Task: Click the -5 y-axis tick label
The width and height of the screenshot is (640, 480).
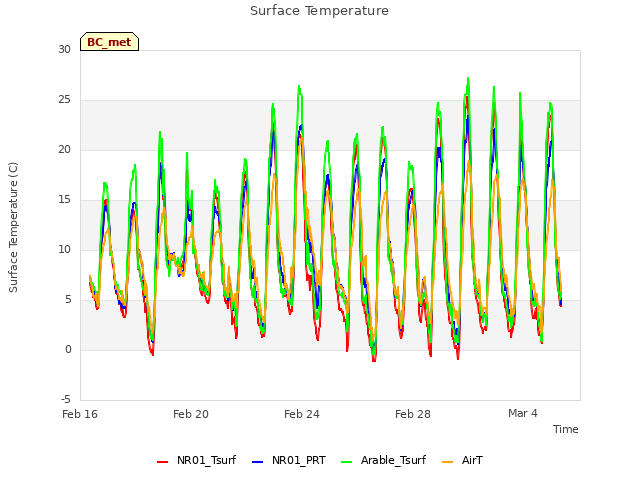Action: [x=66, y=399]
